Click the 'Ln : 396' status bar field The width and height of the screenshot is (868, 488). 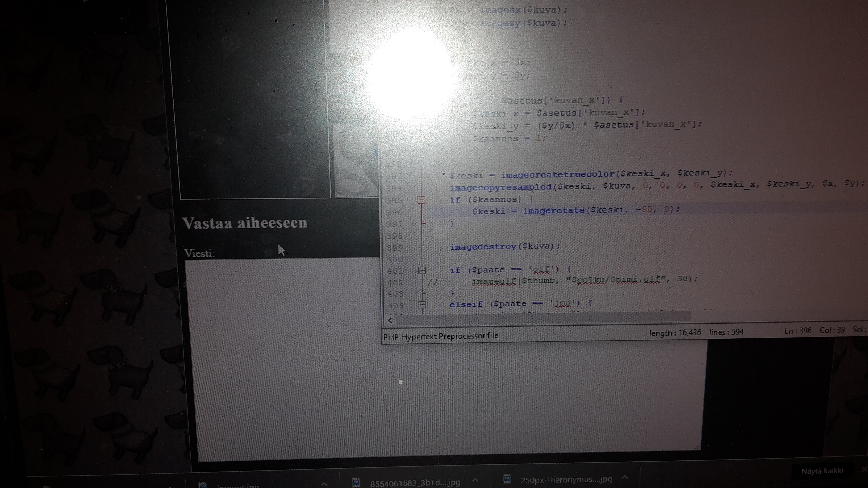tap(798, 330)
